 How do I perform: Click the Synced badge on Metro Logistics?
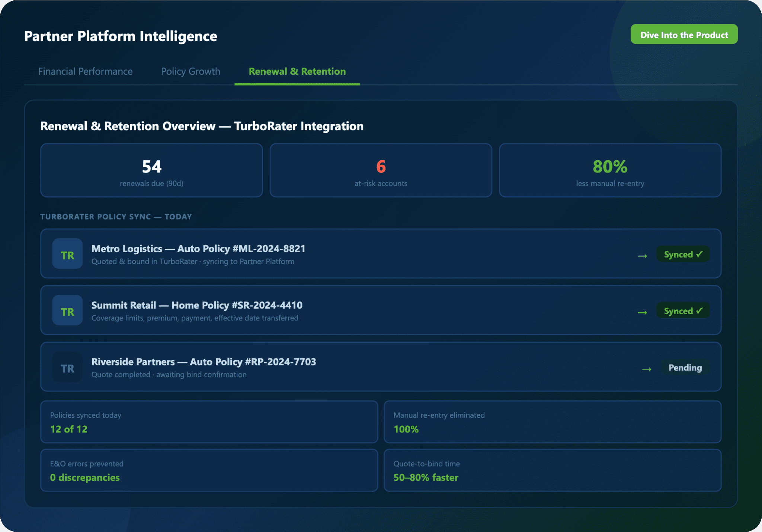683,254
